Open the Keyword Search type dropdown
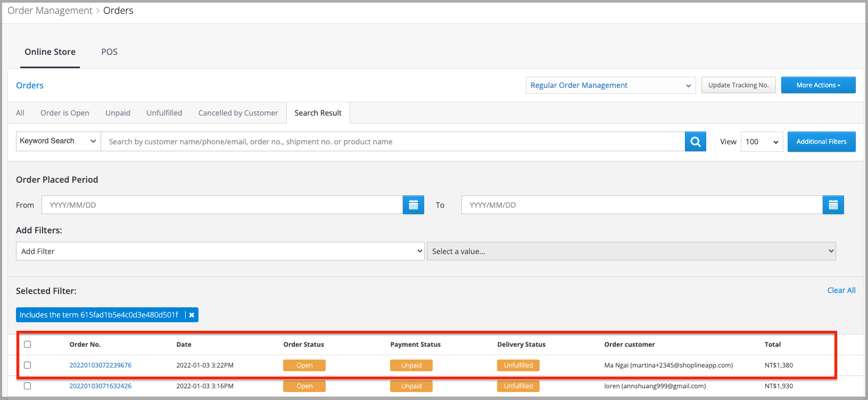Viewport: 868px width, 400px height. pos(58,141)
